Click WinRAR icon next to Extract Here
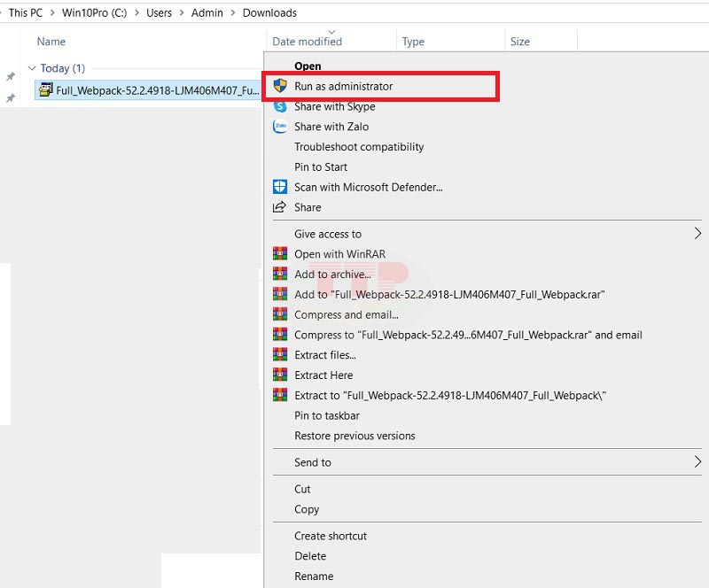Screen dimensions: 709x588 point(280,375)
